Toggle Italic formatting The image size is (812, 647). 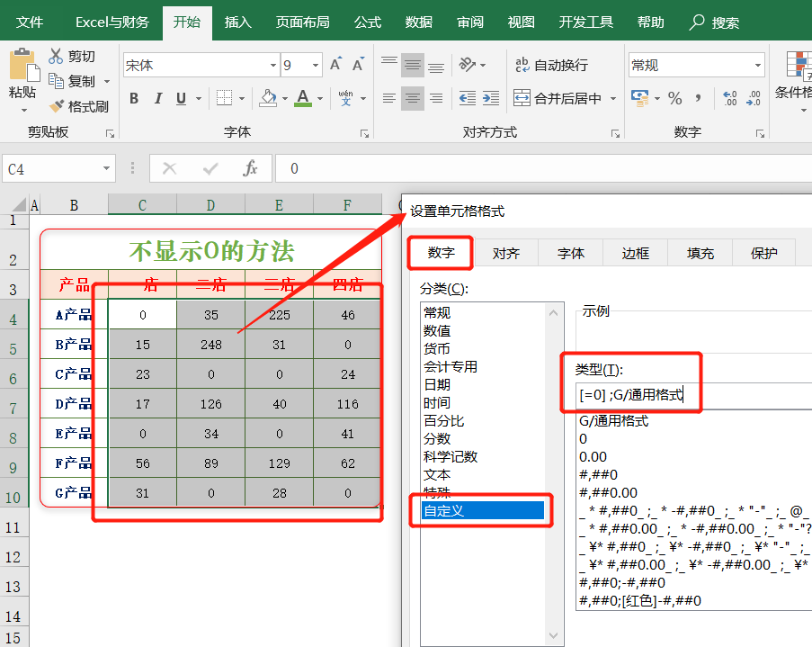(x=159, y=98)
